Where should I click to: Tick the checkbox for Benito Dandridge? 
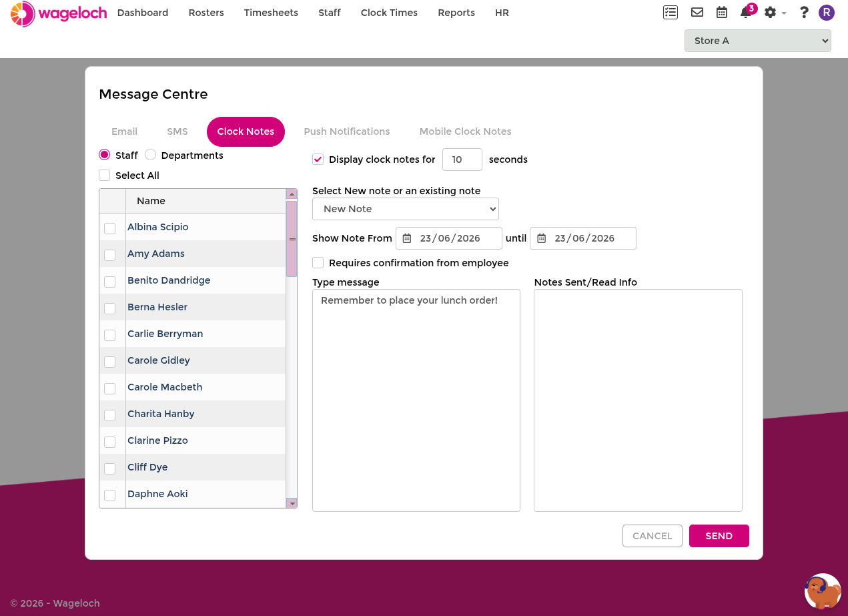click(110, 282)
